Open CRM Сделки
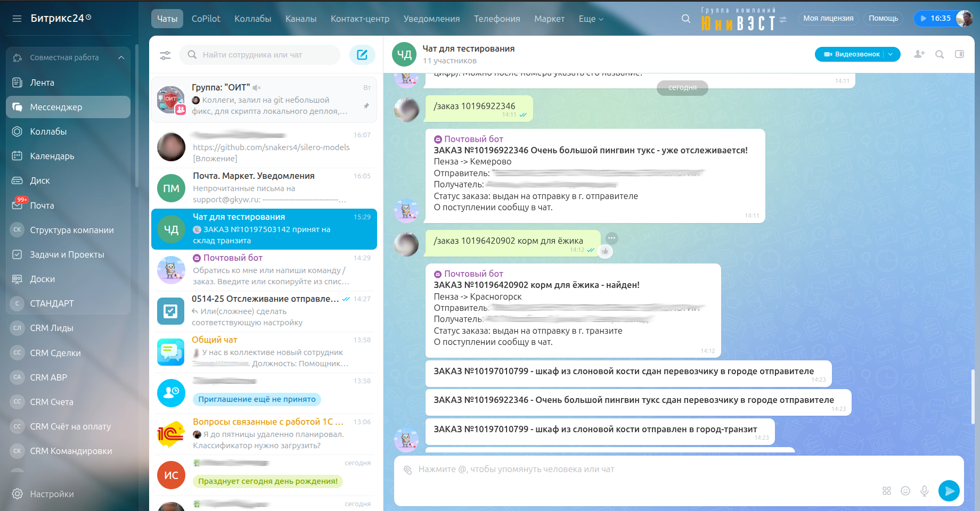980x511 pixels. point(68,353)
